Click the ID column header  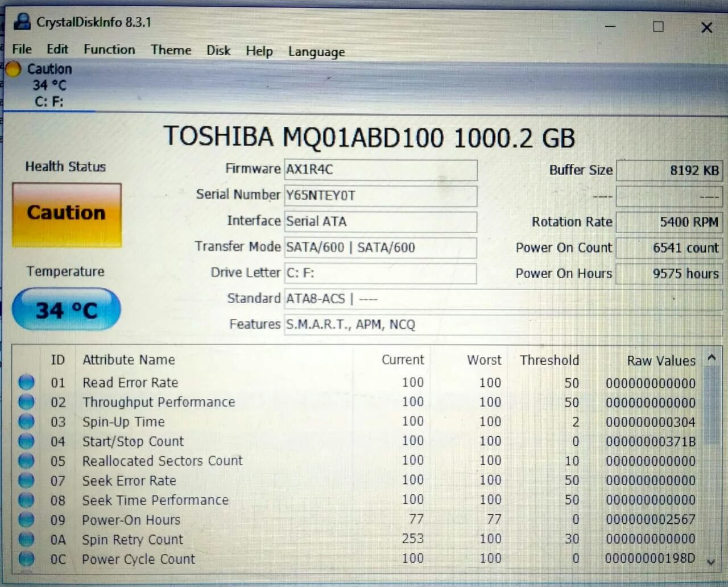coord(57,360)
